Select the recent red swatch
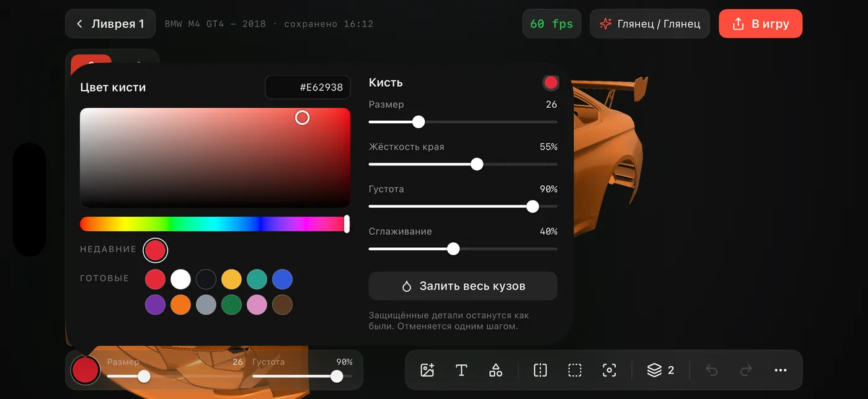Image resolution: width=868 pixels, height=399 pixels. click(x=155, y=250)
